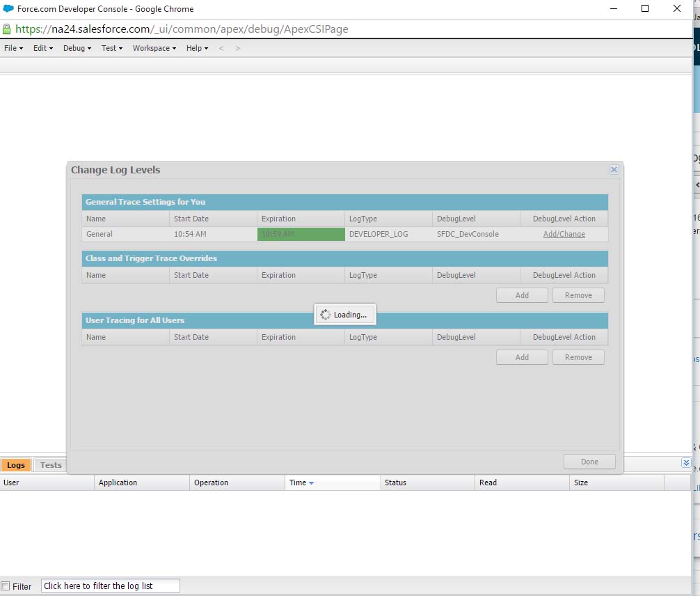The height and width of the screenshot is (596, 700).
Task: Open the Edit menu
Action: (x=43, y=48)
